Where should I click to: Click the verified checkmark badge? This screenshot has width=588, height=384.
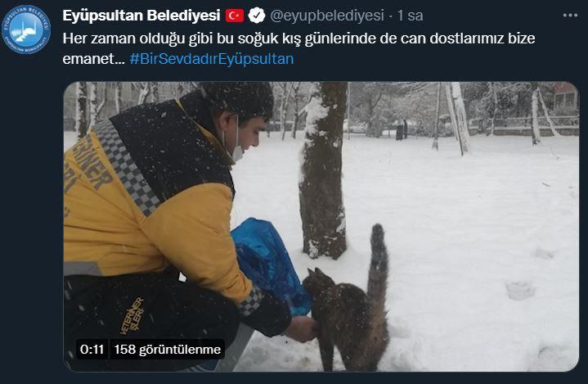257,16
